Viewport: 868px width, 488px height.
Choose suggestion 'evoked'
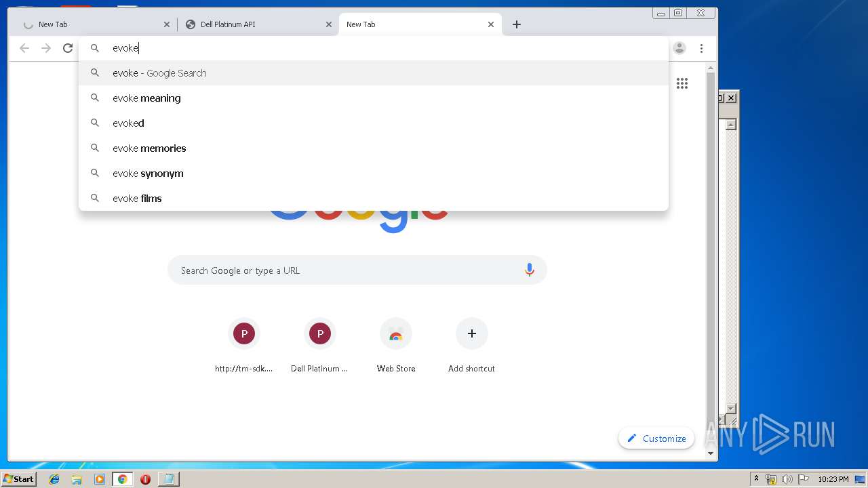coord(374,123)
